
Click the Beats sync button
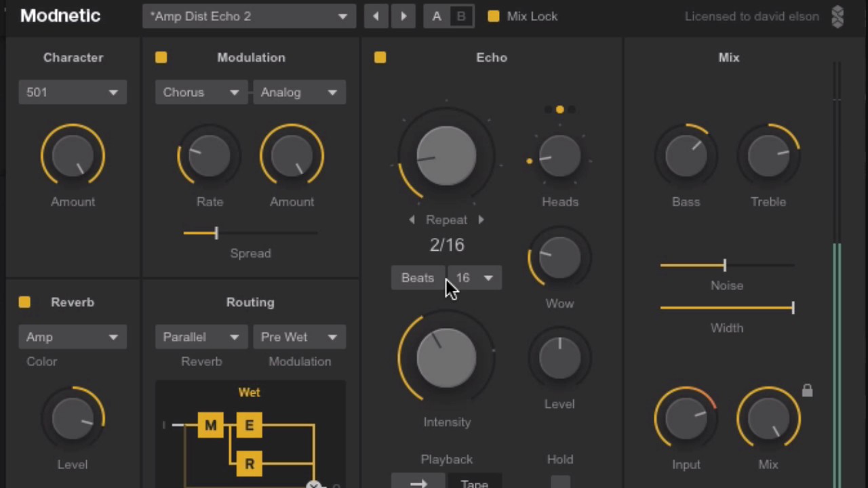tap(418, 278)
